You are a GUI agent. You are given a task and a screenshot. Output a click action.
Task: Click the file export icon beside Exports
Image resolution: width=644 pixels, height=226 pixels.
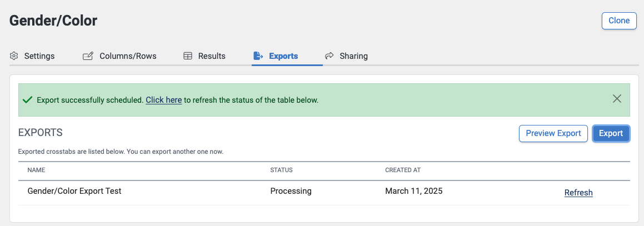258,56
